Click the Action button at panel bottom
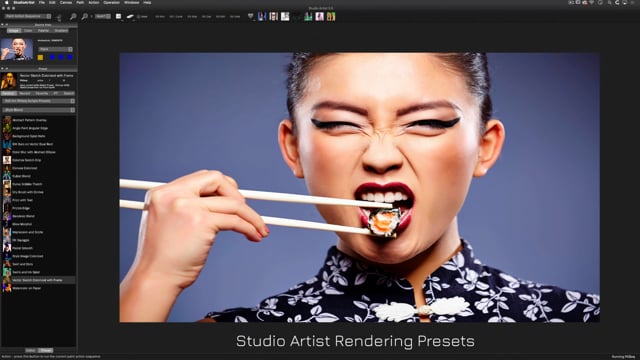640x360 pixels. pyautogui.click(x=31, y=350)
